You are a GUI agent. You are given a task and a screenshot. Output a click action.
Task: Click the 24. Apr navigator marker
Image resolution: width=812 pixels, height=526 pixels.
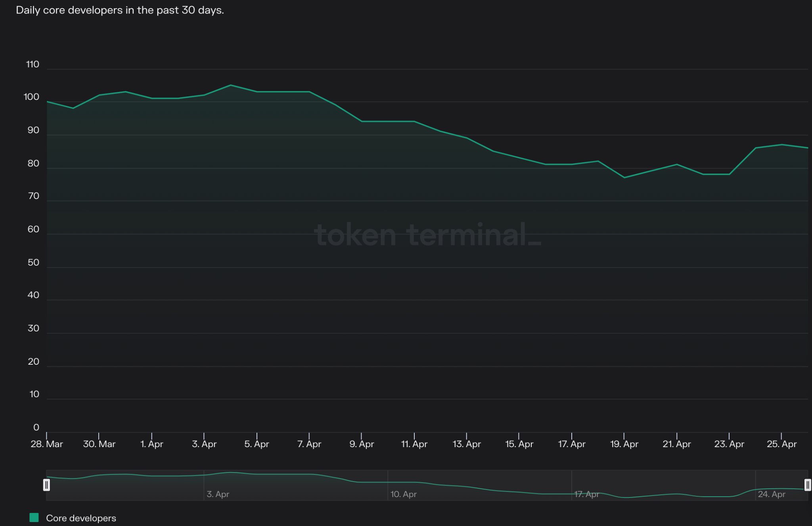pos(771,494)
